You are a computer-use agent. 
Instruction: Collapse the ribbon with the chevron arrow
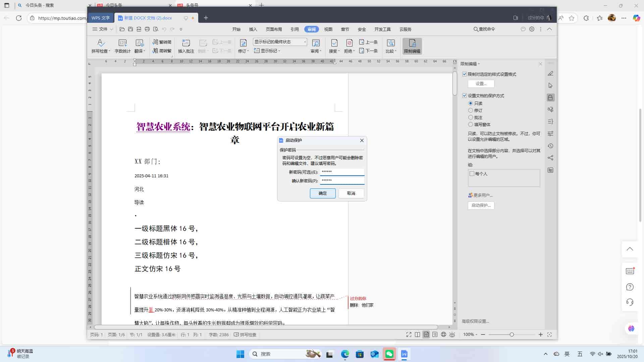[549, 29]
